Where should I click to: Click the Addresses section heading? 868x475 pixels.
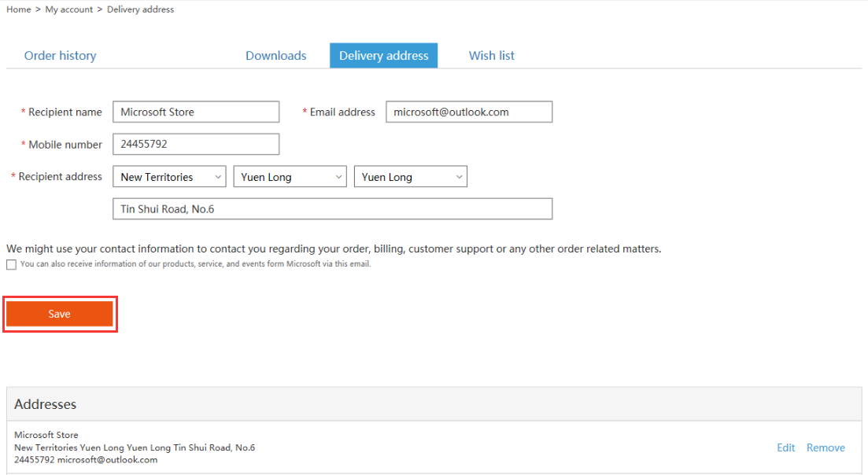pos(46,404)
